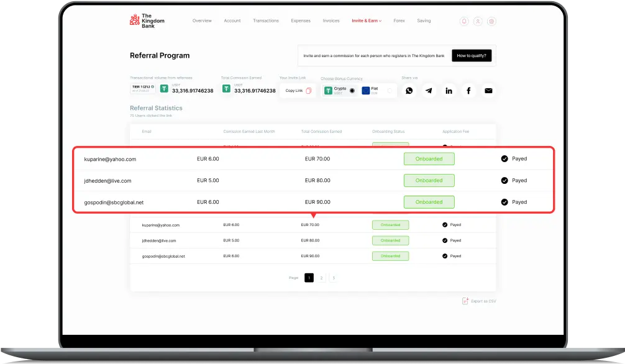Share via email envelope icon
Image resolution: width=625 pixels, height=364 pixels.
(x=488, y=91)
